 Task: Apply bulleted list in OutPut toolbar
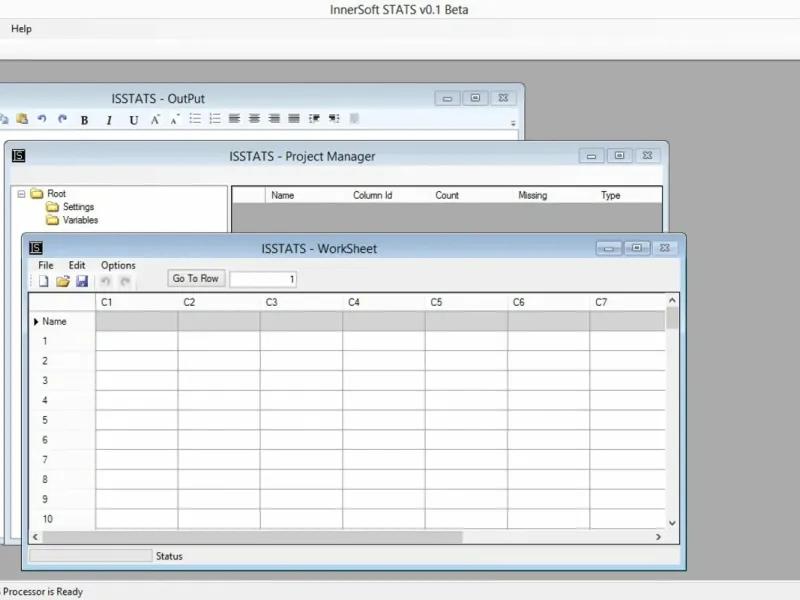coord(195,119)
